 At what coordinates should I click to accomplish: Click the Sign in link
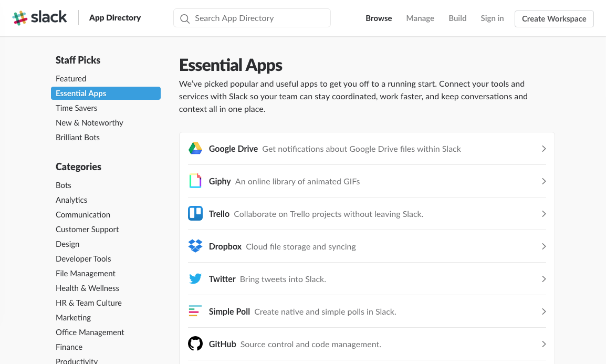coord(492,18)
